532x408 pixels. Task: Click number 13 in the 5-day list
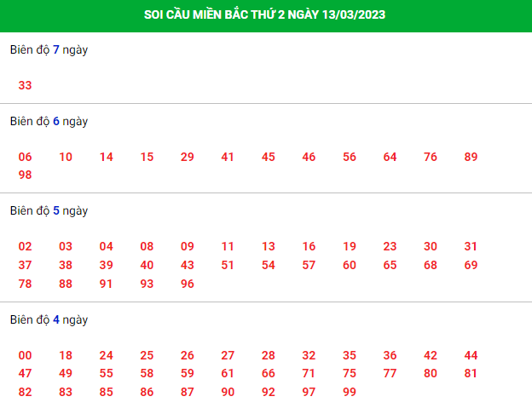[x=269, y=246]
